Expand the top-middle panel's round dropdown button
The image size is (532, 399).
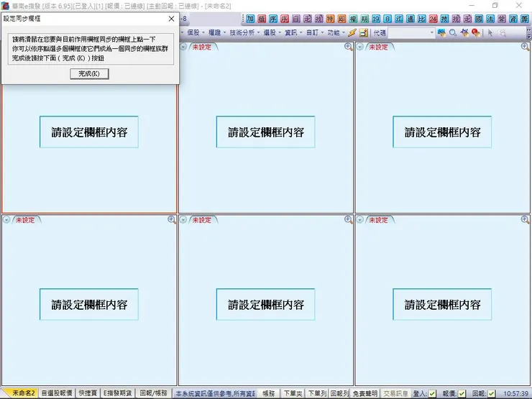pyautogui.click(x=183, y=47)
